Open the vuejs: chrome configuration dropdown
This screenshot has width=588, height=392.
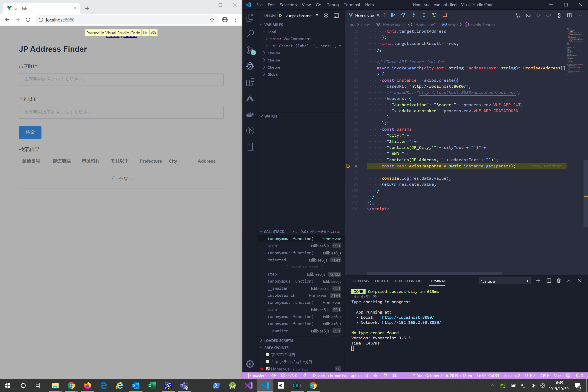302,15
